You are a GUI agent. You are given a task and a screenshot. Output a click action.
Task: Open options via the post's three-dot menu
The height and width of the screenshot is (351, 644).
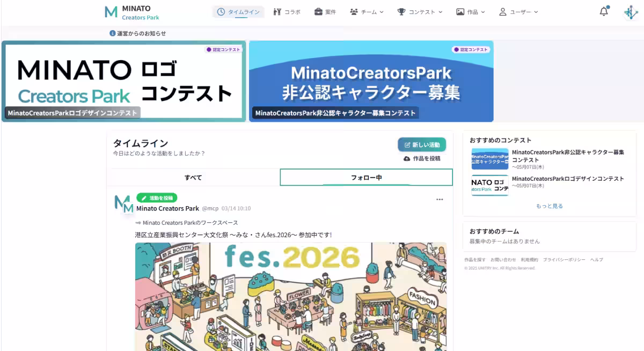point(440,199)
